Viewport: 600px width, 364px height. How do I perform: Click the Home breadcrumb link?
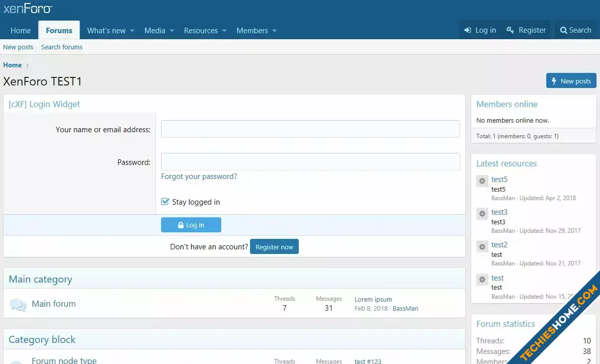(x=12, y=65)
